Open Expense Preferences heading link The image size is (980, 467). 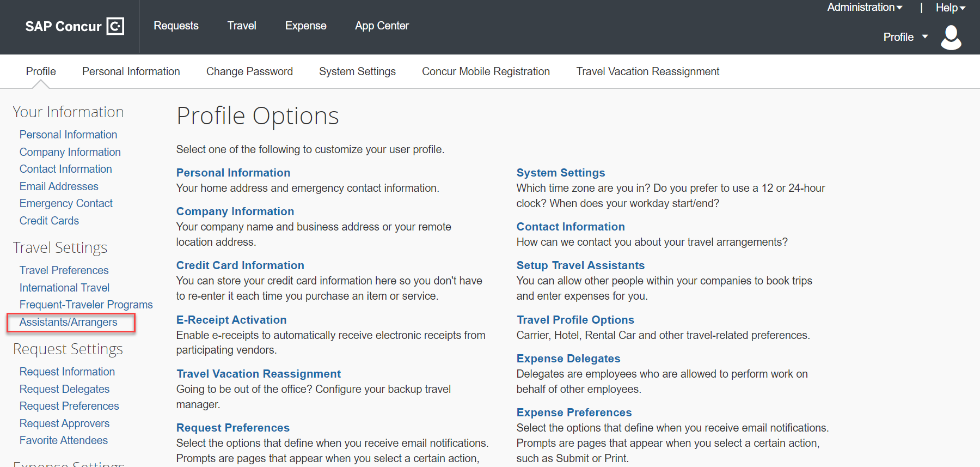[x=574, y=413]
